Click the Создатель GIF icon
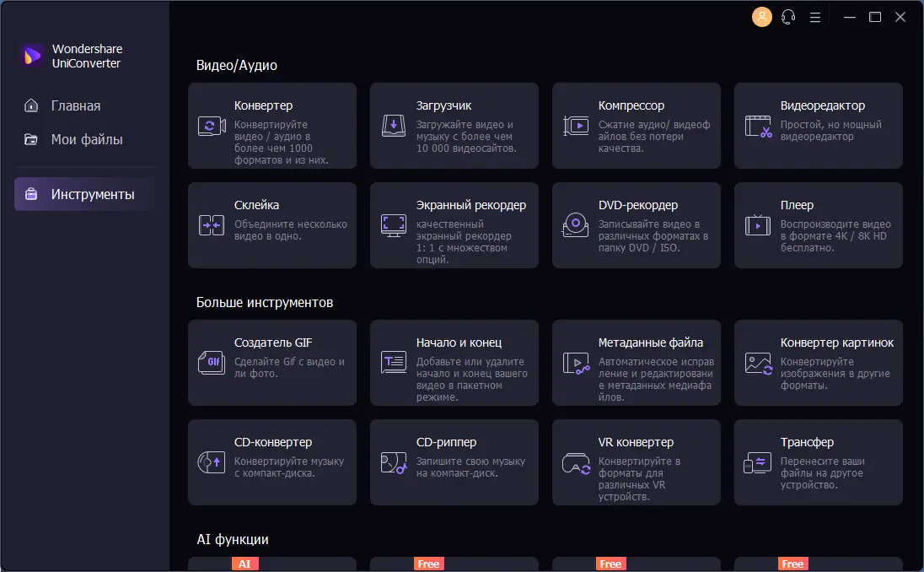This screenshot has height=572, width=924. tap(211, 363)
